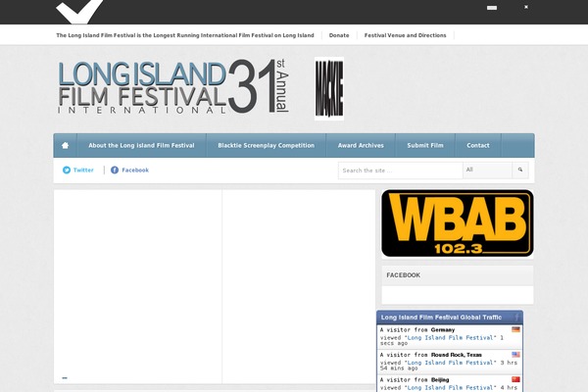Click the United States flag icon

point(516,354)
